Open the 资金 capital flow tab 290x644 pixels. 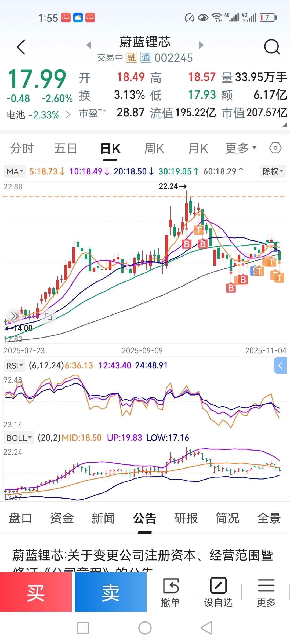[62, 518]
